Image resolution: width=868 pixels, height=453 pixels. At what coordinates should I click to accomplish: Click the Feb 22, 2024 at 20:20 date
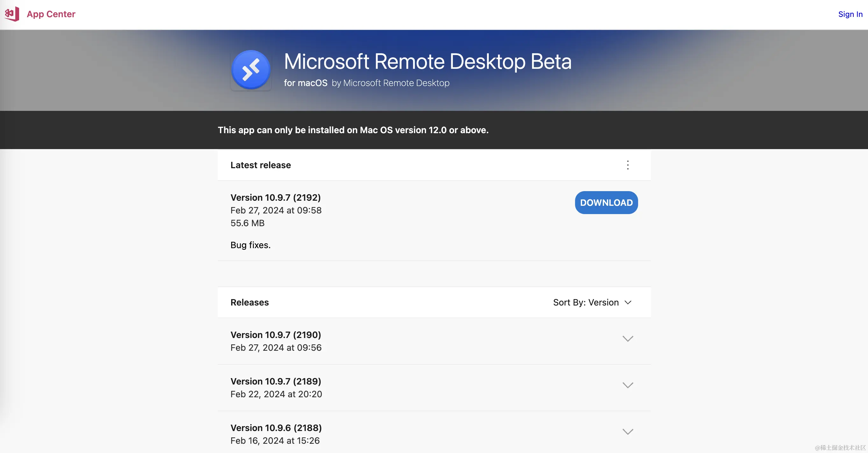coord(276,394)
